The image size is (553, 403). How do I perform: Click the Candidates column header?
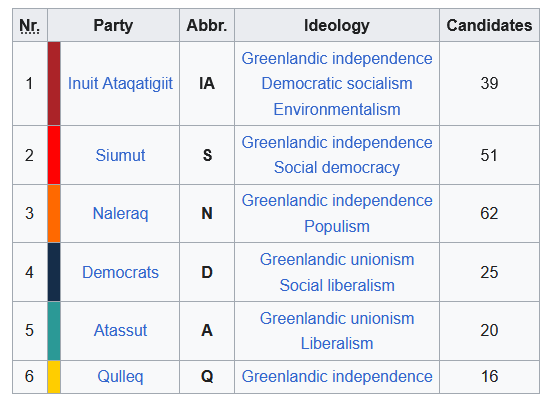[489, 25]
